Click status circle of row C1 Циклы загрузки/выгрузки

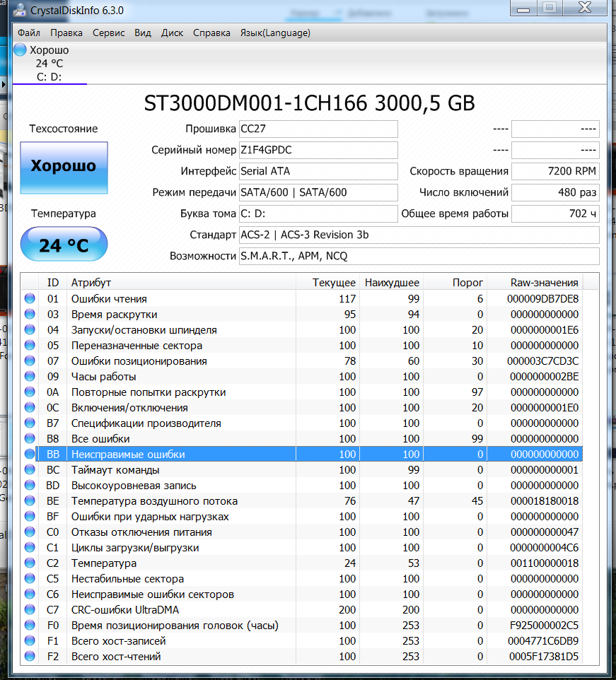[x=30, y=547]
